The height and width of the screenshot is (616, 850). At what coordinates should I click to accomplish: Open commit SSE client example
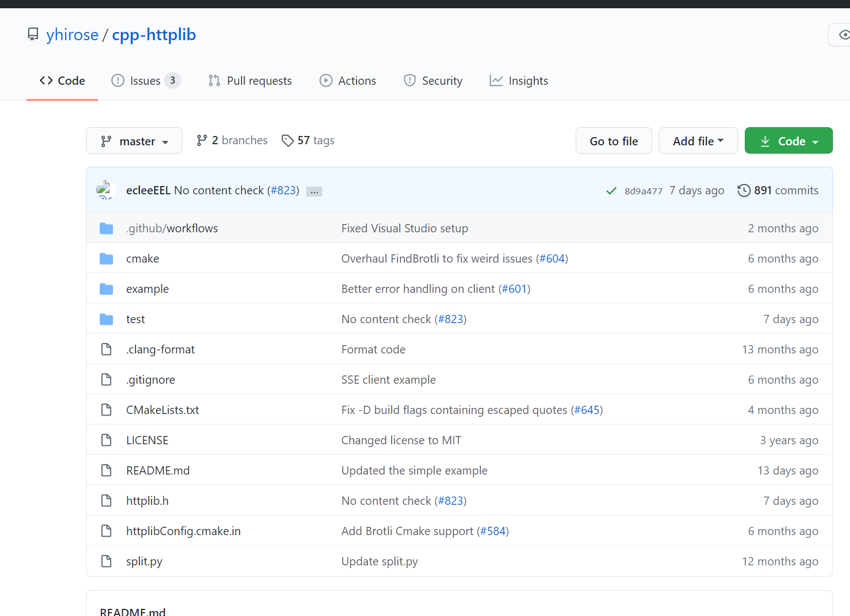[388, 380]
